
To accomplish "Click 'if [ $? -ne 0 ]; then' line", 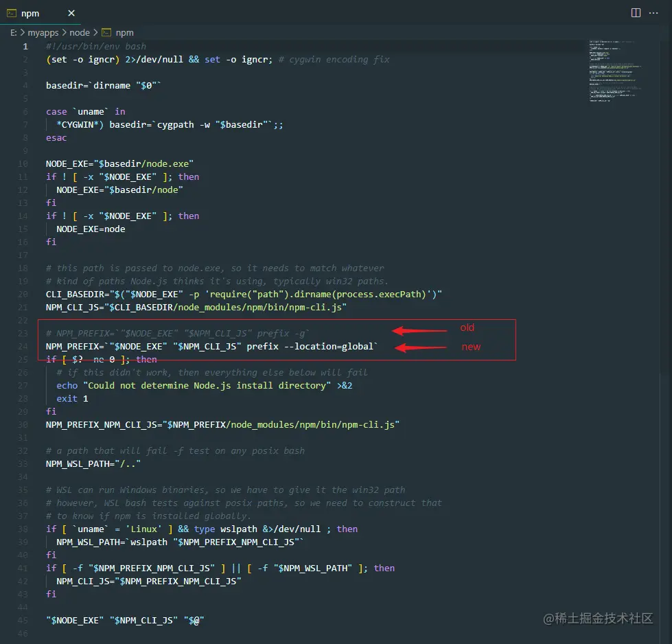I will [101, 360].
